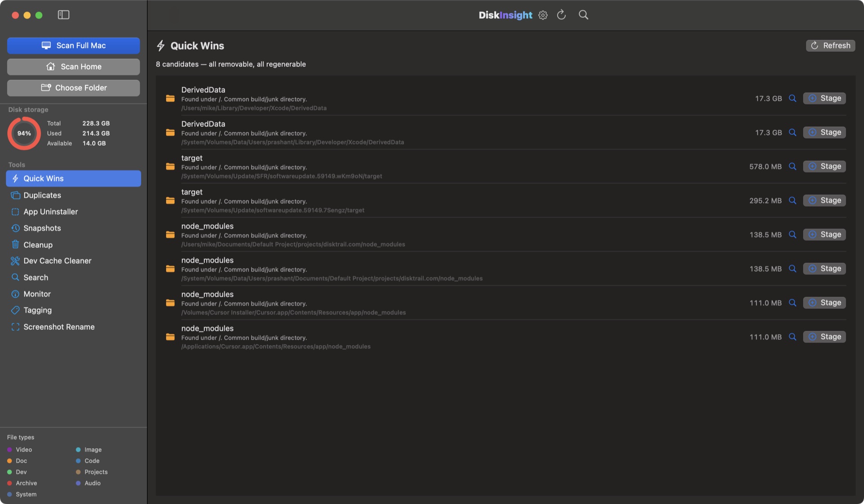This screenshot has height=504, width=864.
Task: Click the 14.0 GB Available value
Action: [x=94, y=144]
